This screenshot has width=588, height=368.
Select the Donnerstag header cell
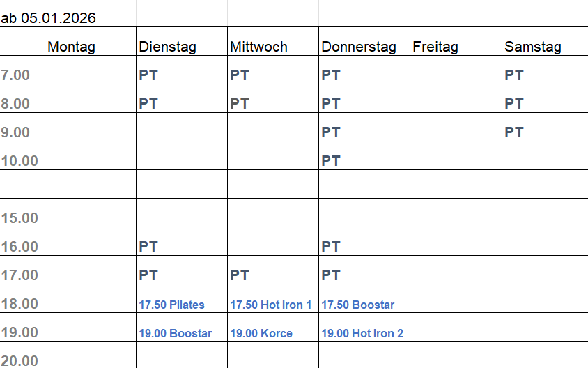[359, 47]
